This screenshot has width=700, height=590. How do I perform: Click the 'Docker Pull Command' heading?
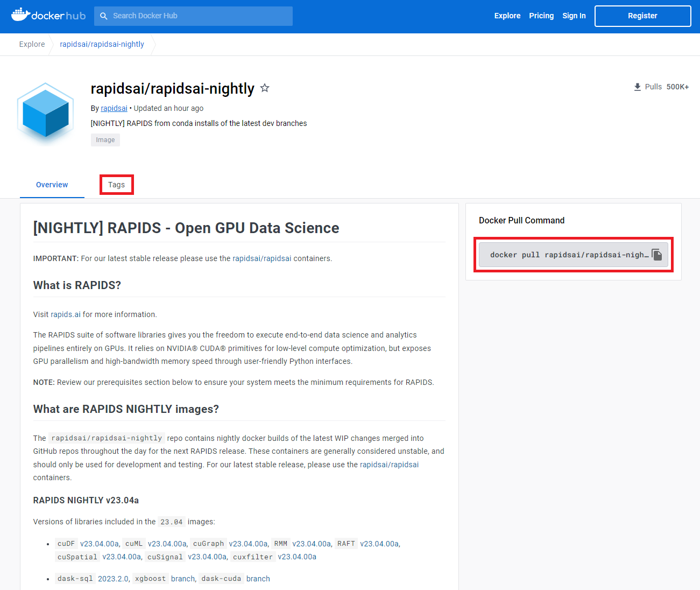[x=521, y=220]
